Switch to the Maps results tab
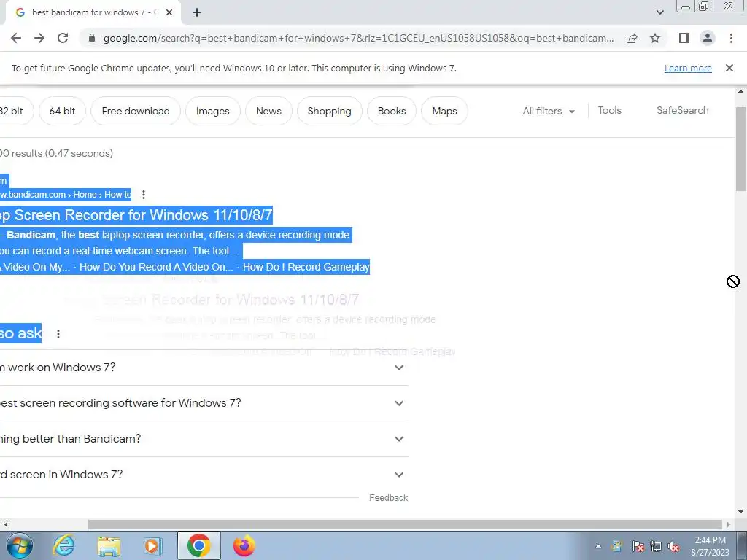Image resolution: width=747 pixels, height=560 pixels. pyautogui.click(x=444, y=111)
